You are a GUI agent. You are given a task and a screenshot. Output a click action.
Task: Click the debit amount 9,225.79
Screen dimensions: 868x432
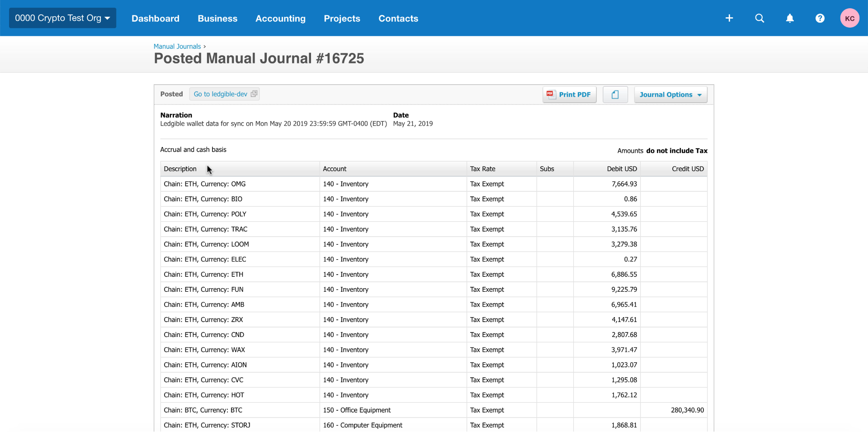(624, 290)
